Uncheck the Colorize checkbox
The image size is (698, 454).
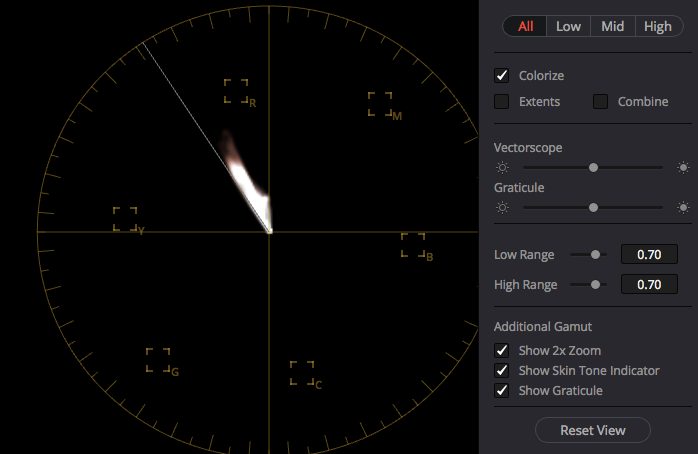pyautogui.click(x=502, y=76)
